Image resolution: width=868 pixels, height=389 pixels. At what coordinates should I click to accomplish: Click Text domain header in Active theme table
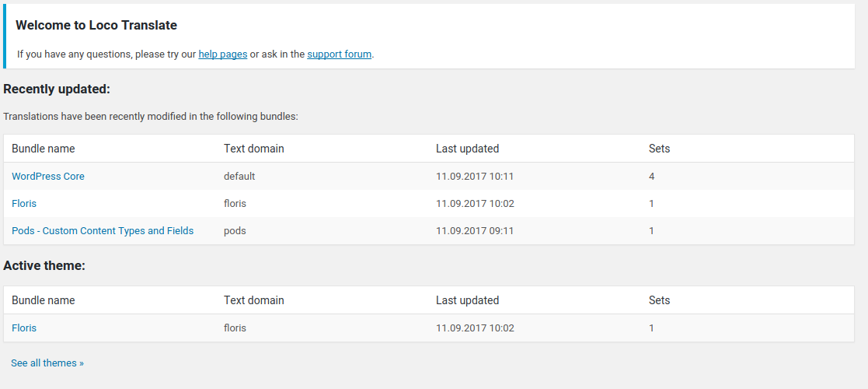pos(253,300)
